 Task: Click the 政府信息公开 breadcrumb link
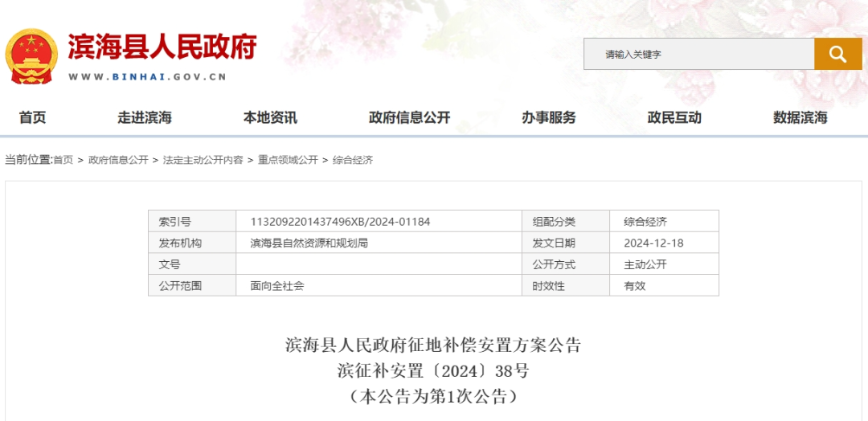click(118, 160)
